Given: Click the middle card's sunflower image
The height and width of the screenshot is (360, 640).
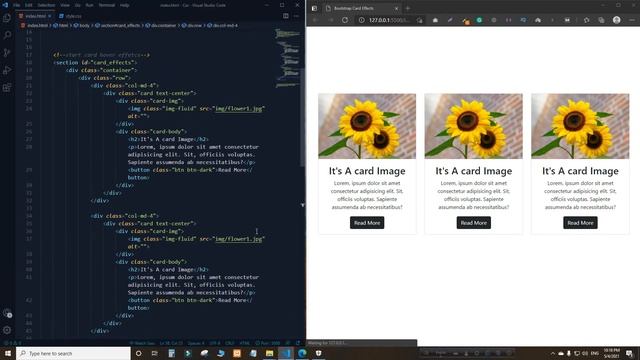Looking at the screenshot, I should click(x=473, y=126).
